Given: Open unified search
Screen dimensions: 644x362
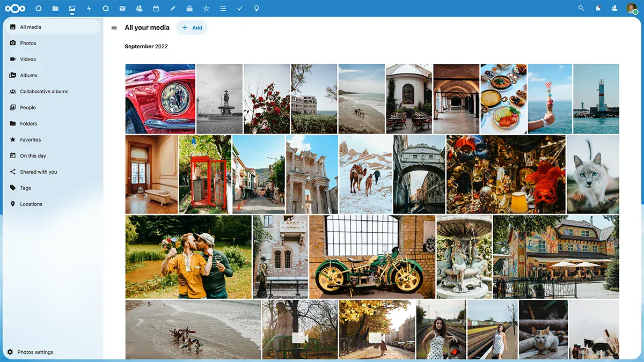Looking at the screenshot, I should point(580,8).
